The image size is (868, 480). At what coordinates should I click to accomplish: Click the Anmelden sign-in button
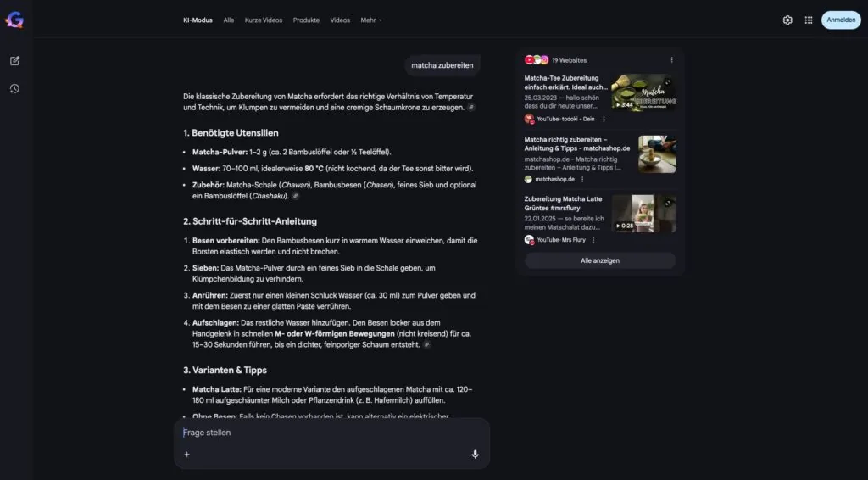(841, 20)
